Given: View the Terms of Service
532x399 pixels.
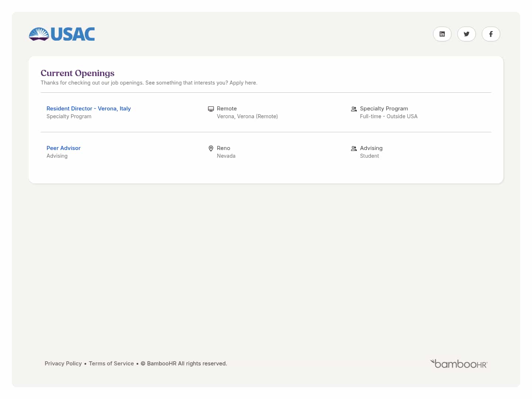Looking at the screenshot, I should click(x=111, y=363).
